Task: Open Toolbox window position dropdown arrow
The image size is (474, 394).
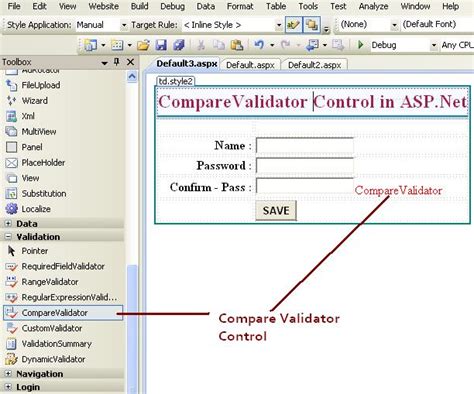Action: (104, 63)
